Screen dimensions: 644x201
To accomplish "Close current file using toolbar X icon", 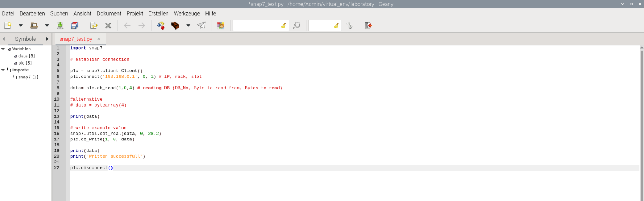I will coord(108,26).
